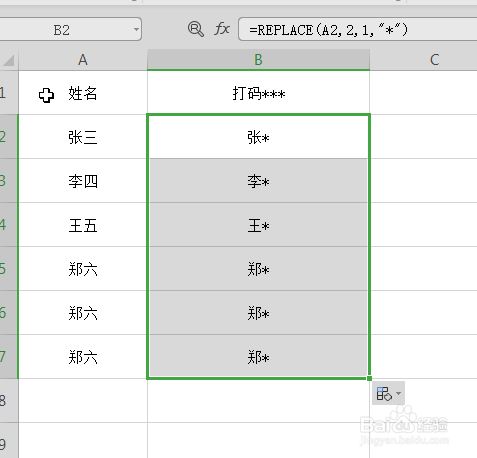Click cell B7 containing 郑*

tap(258, 357)
